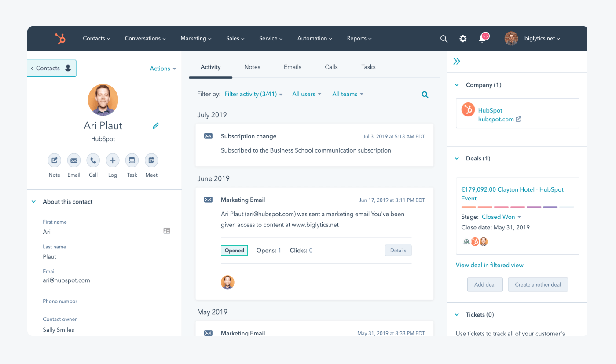Click the deal stage progress bar

(x=517, y=207)
